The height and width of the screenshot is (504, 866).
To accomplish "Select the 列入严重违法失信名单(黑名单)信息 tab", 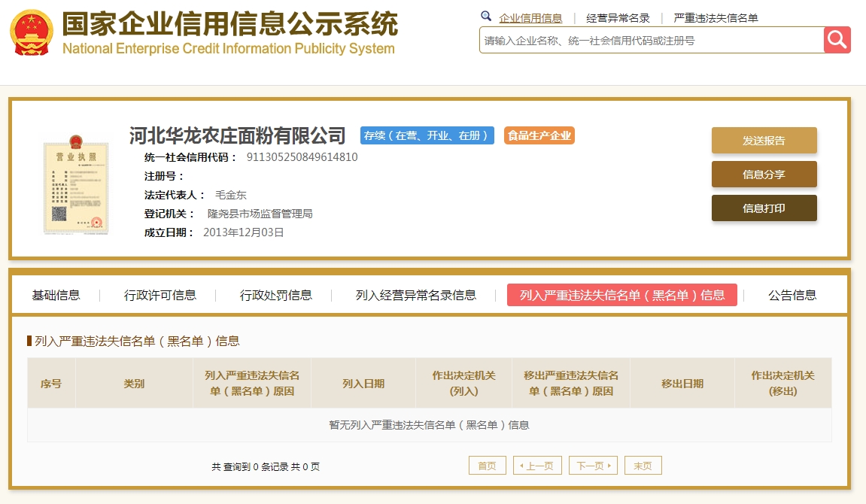I will pyautogui.click(x=622, y=295).
